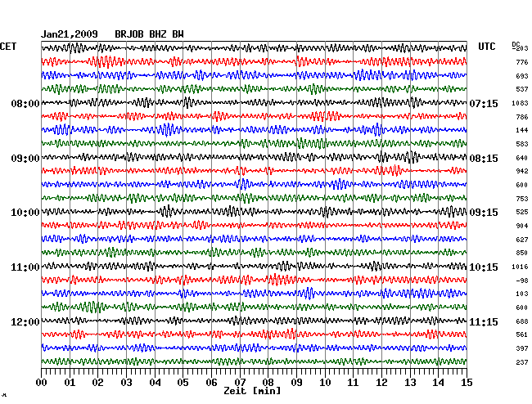The width and height of the screenshot is (532, 404).
Task: Click minute tick label 02
Action: 97,383
